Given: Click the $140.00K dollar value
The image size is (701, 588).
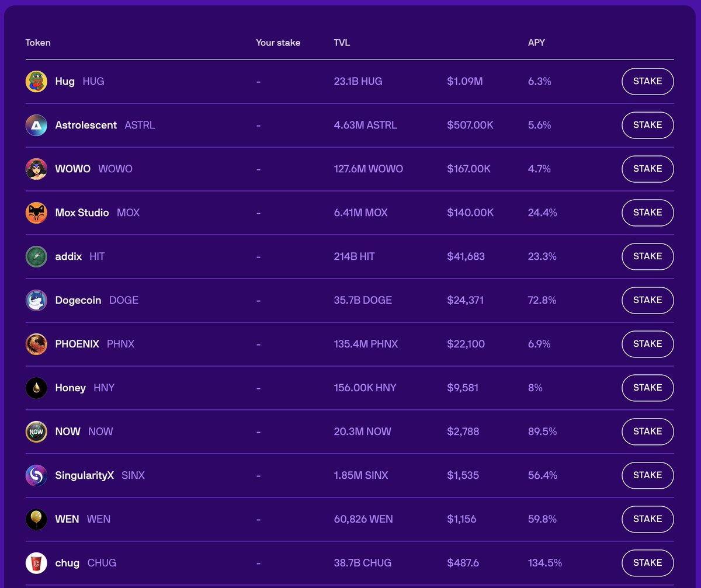Looking at the screenshot, I should click(x=470, y=213).
